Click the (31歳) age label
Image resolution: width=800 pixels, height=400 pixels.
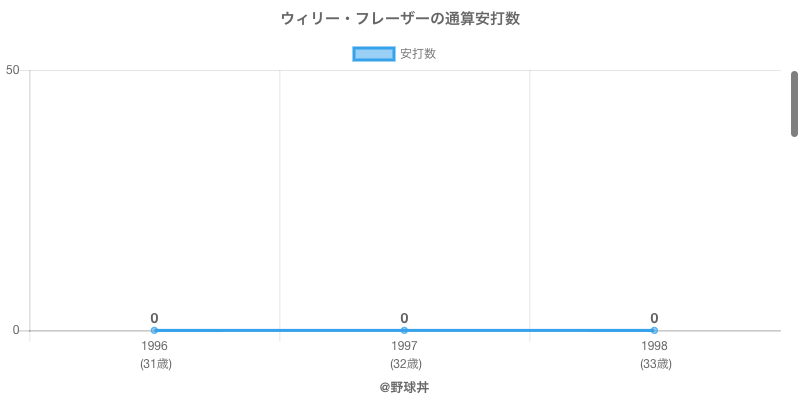click(x=155, y=364)
